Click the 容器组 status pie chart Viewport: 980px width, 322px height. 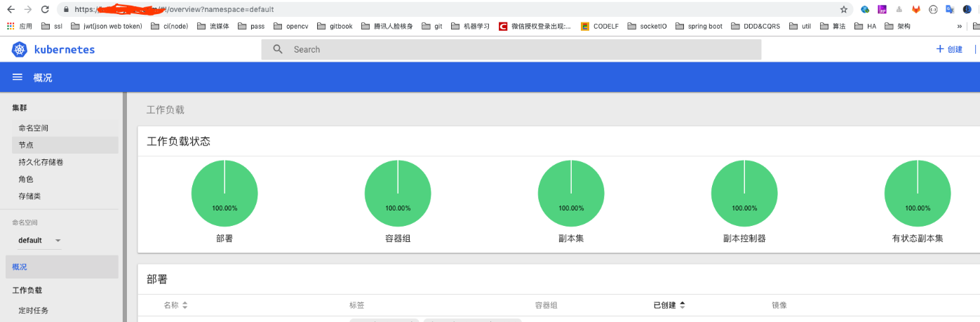(x=398, y=194)
